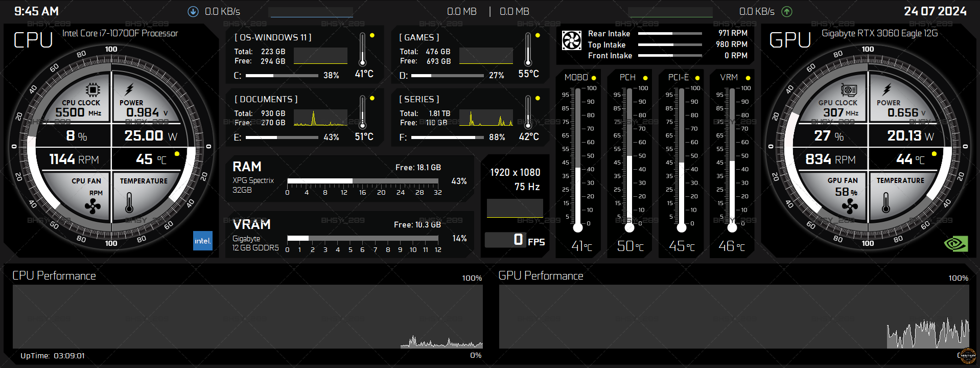Click the GPU clock value 307 MHz
Viewport: 980px width, 368px height.
(841, 112)
